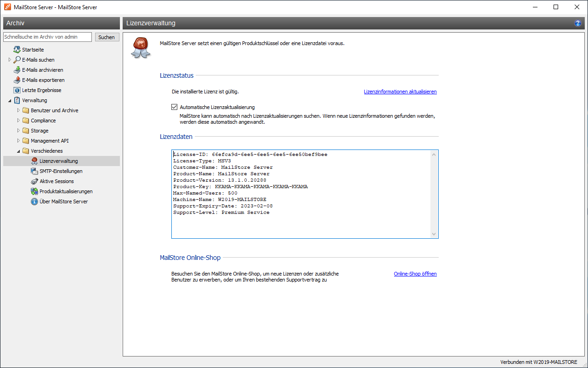Click the License-ID line in license data

tap(250, 155)
